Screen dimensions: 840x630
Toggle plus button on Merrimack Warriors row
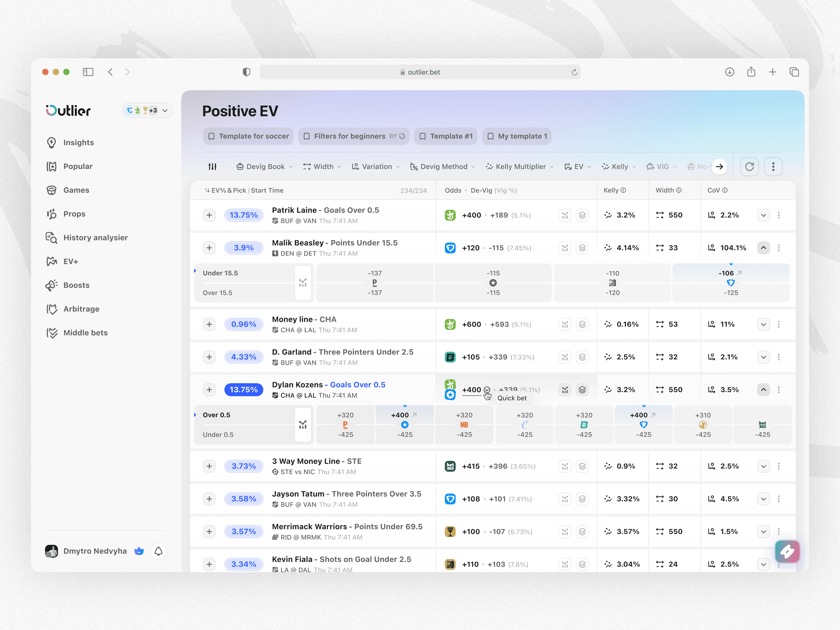(209, 531)
